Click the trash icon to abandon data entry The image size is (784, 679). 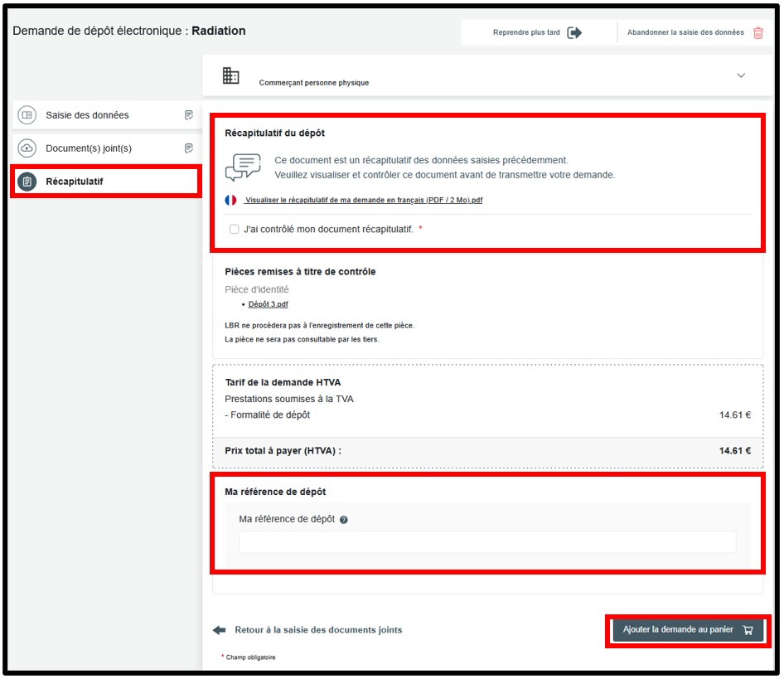tap(758, 33)
